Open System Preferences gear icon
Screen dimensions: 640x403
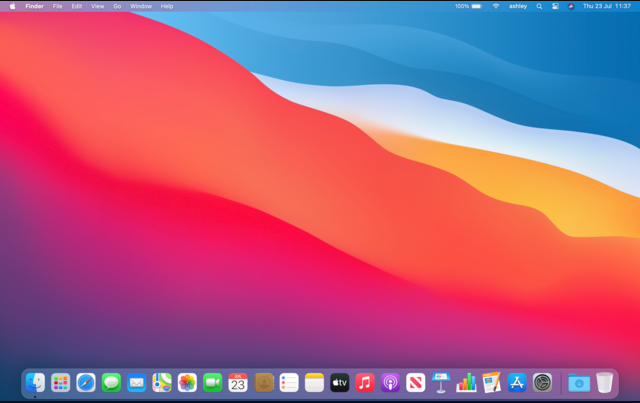pos(542,382)
